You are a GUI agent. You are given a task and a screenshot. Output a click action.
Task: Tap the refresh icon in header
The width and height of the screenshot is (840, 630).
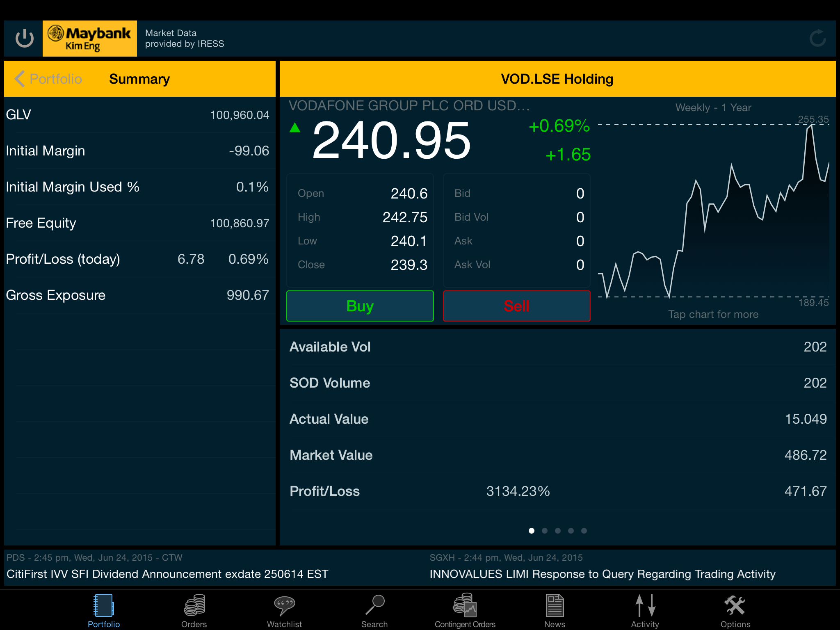coord(817,39)
